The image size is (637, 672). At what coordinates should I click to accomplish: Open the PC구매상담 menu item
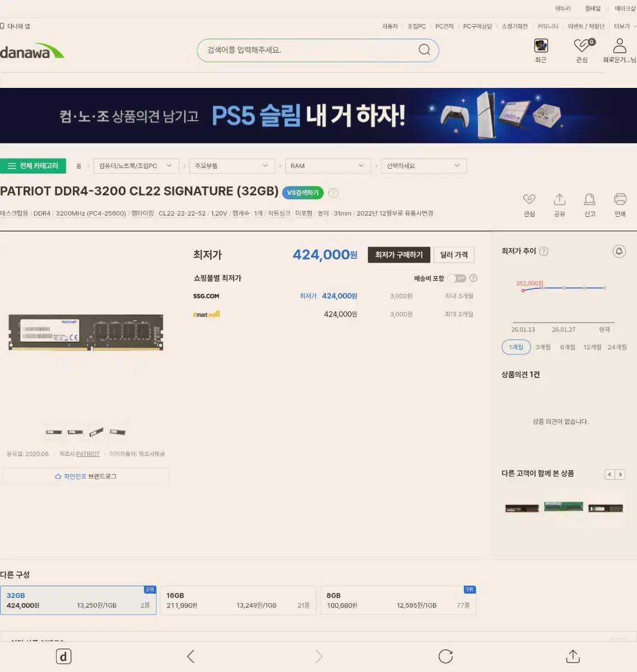[x=477, y=26]
